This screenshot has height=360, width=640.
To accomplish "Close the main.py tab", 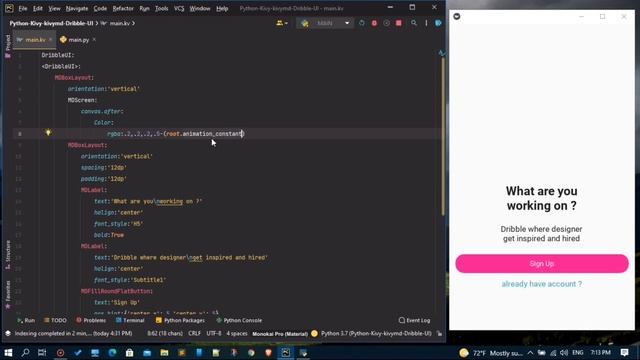I will click(94, 40).
